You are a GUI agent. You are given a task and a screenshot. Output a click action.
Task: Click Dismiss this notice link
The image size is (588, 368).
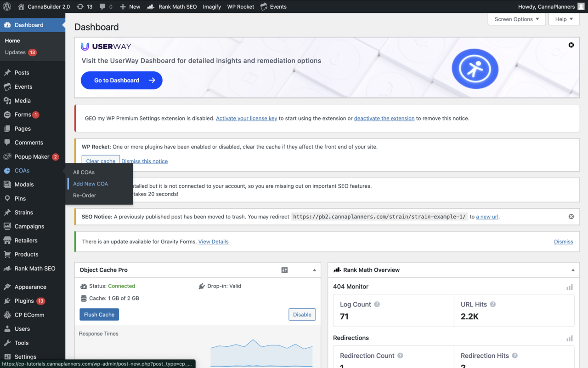(x=144, y=161)
